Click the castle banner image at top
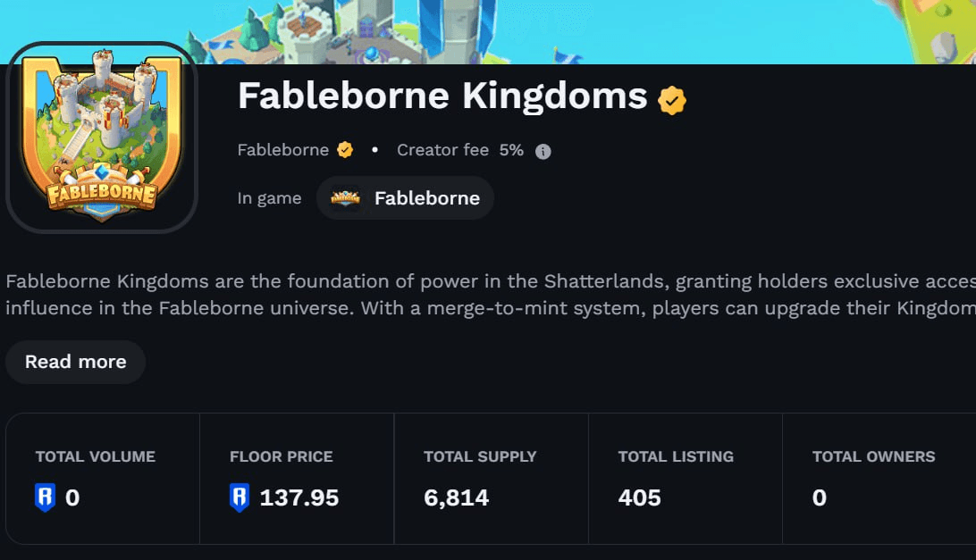Viewport: 976px width, 560px height. pyautogui.click(x=488, y=31)
